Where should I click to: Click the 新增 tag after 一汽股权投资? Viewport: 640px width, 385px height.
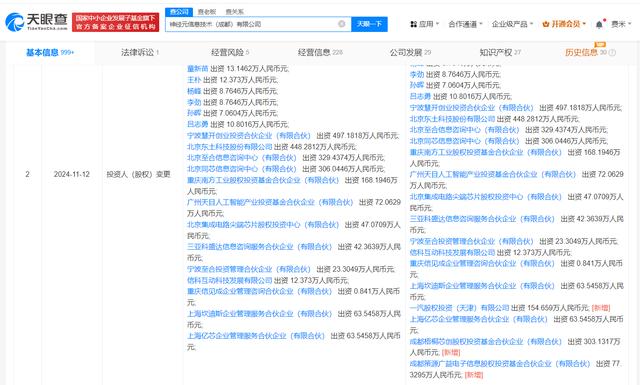pos(601,308)
